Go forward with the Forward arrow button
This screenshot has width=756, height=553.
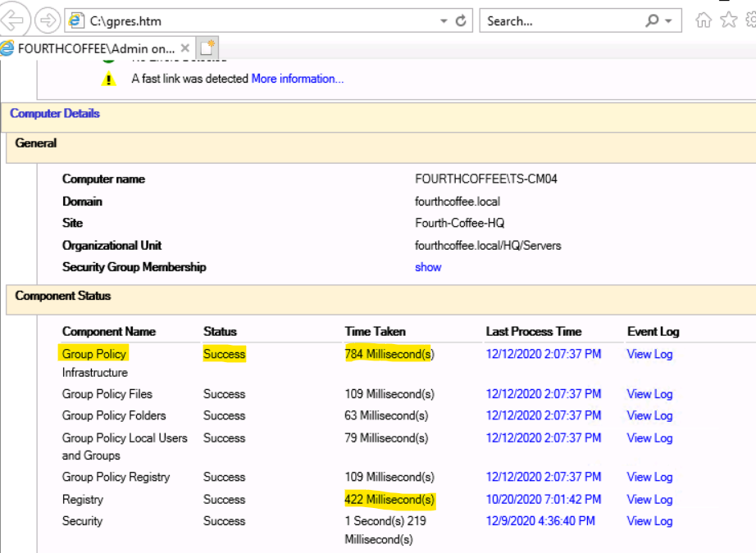pyautogui.click(x=48, y=20)
